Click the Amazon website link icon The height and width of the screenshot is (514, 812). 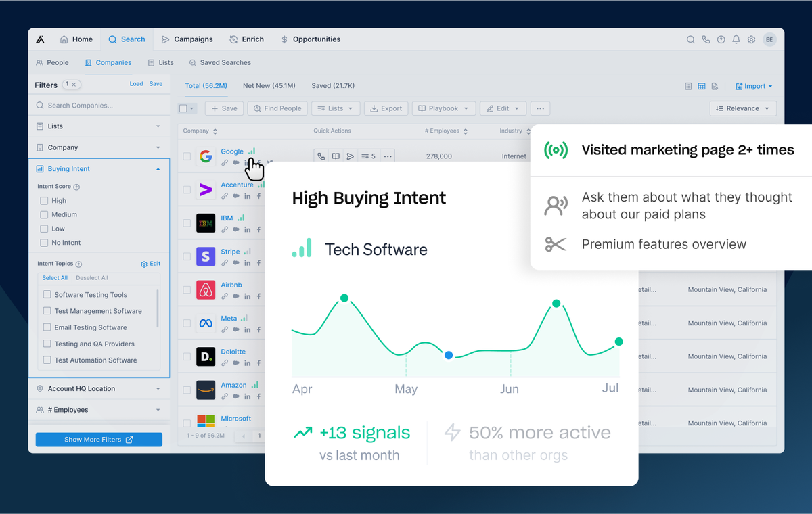225,396
